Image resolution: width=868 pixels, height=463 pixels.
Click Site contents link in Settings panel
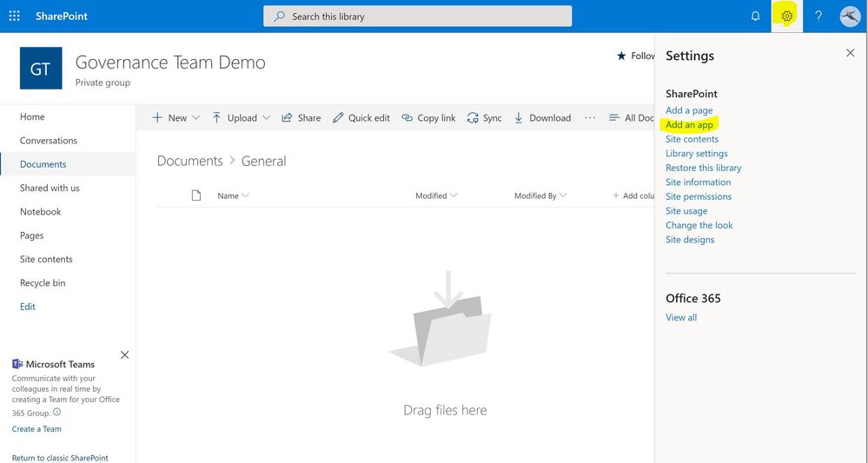pyautogui.click(x=692, y=139)
